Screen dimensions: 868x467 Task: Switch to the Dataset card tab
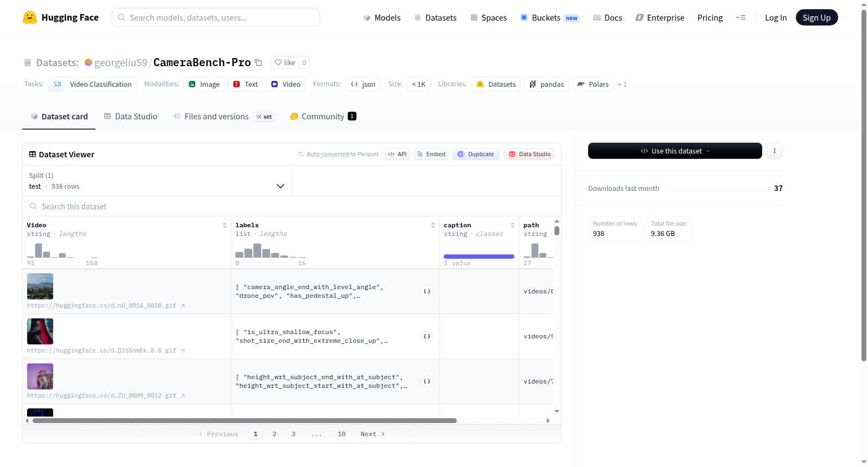pos(59,116)
